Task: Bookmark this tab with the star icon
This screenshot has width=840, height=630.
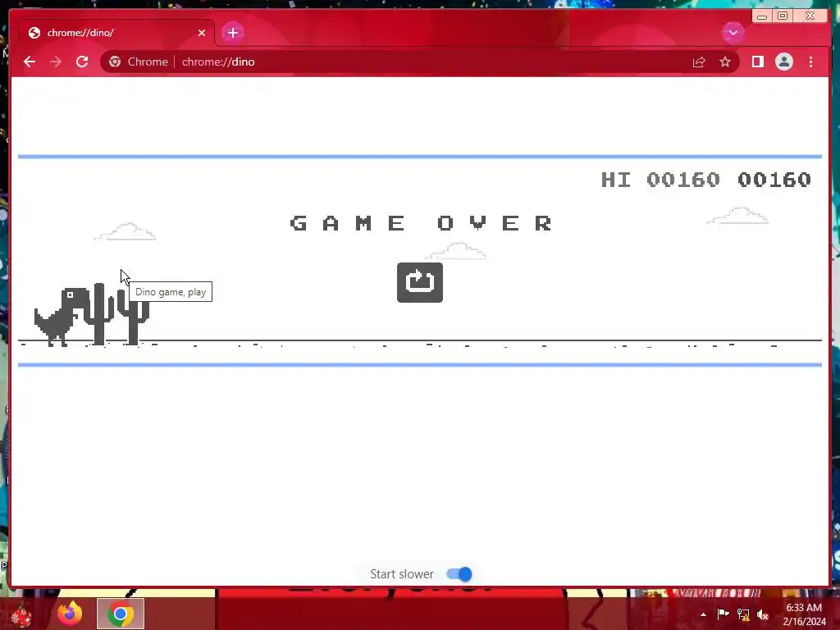Action: [725, 62]
